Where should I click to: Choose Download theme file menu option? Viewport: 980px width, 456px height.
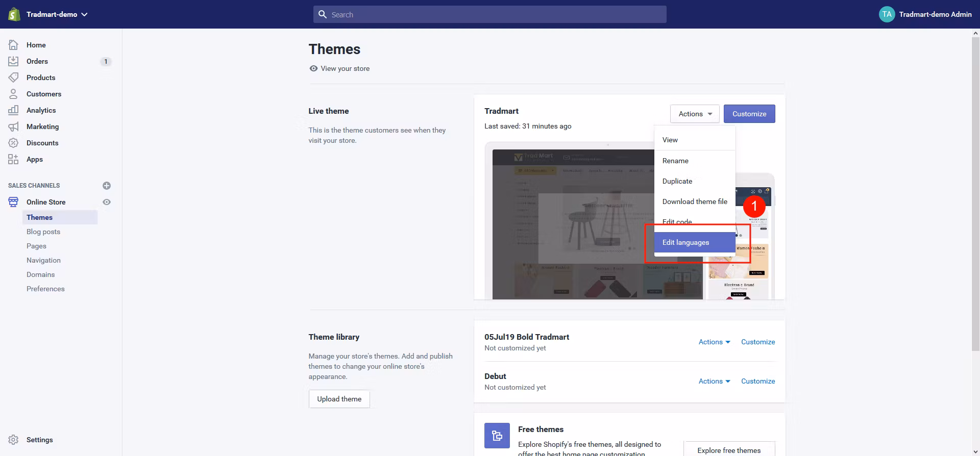(695, 201)
